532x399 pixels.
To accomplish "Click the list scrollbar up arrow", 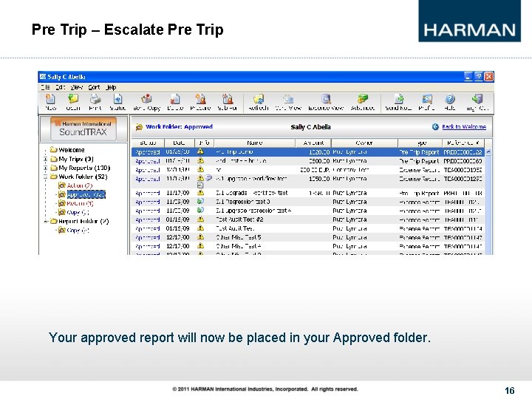I will click(488, 152).
